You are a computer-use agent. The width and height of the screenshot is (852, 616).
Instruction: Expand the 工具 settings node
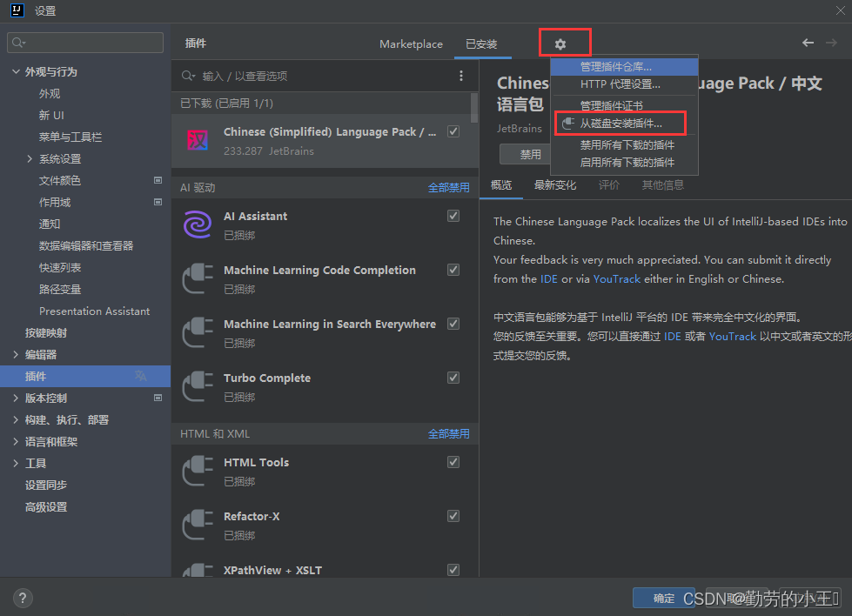(16, 463)
